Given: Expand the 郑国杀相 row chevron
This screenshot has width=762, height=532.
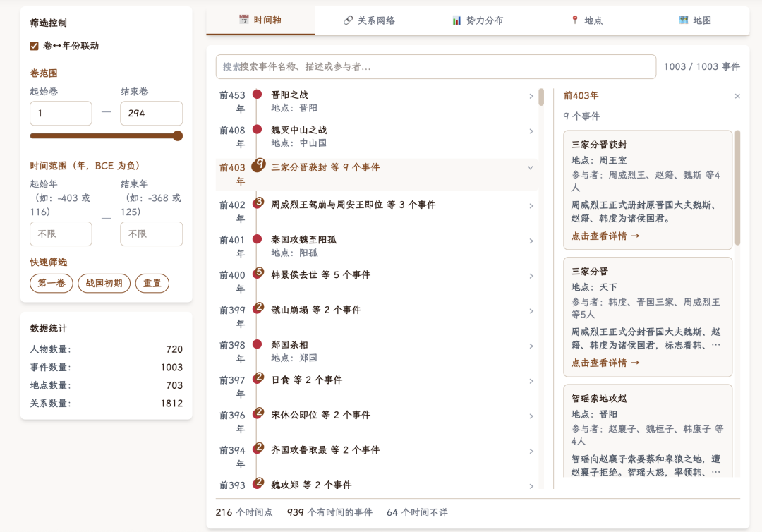Looking at the screenshot, I should pos(531,346).
